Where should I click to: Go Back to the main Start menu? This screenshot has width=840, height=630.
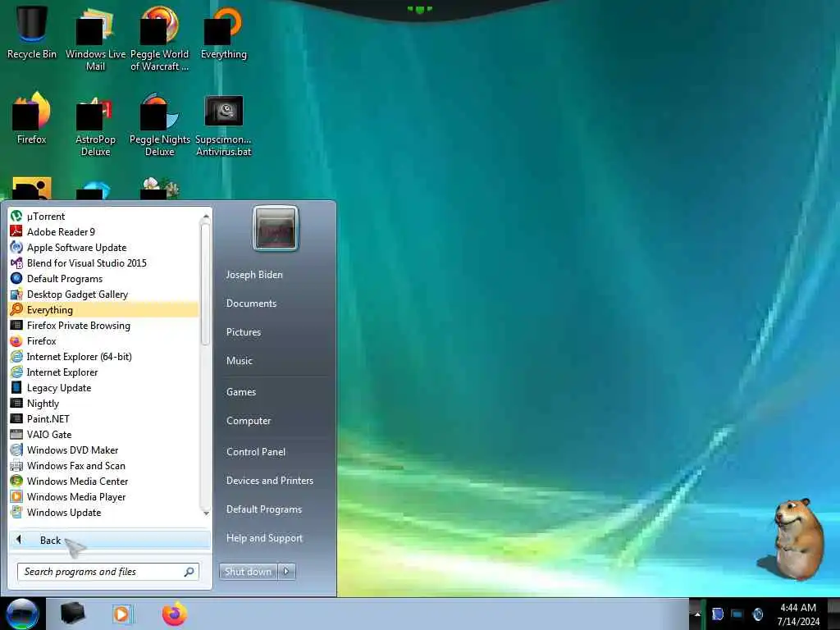[x=110, y=540]
